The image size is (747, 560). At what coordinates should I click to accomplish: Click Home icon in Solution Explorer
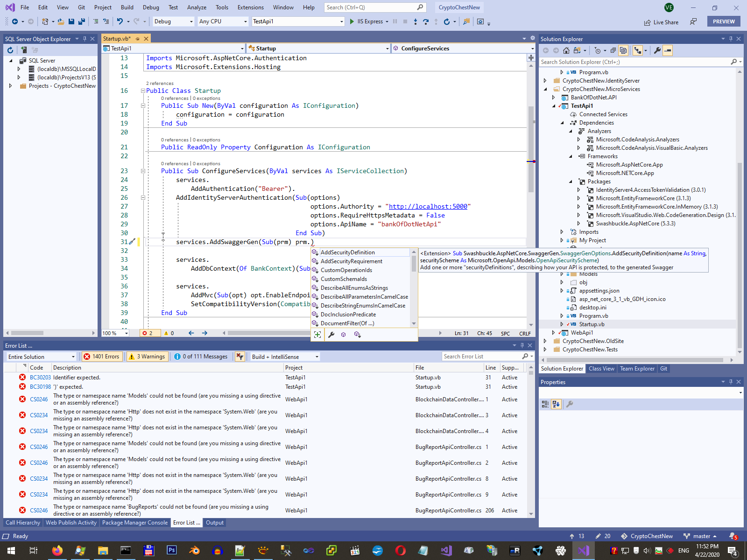click(566, 50)
